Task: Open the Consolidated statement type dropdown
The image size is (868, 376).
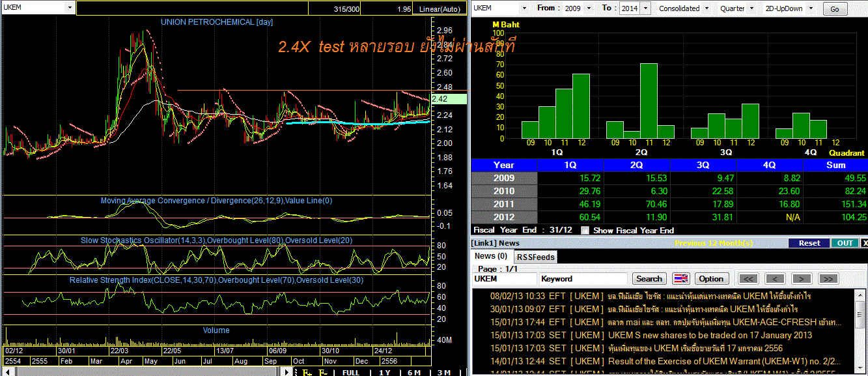Action: click(x=705, y=8)
